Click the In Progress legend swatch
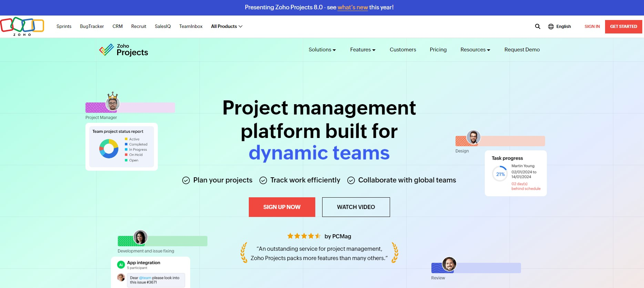The height and width of the screenshot is (288, 644). pos(126,149)
